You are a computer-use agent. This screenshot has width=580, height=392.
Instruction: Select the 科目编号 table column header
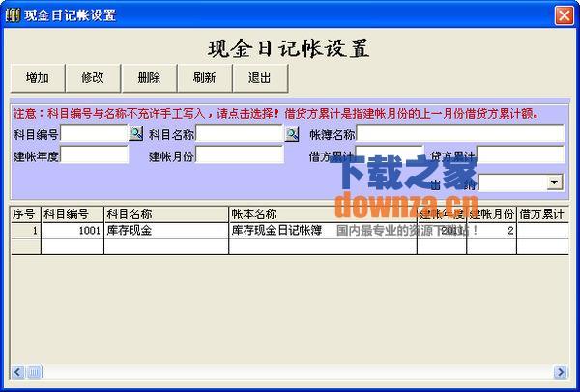pyautogui.click(x=72, y=214)
